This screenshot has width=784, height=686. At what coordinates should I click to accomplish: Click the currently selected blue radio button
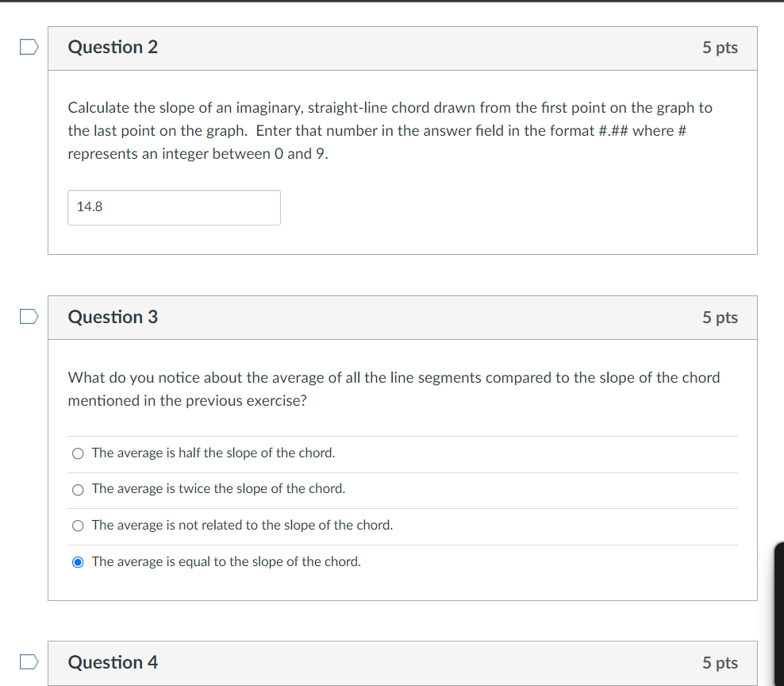pos(78,561)
